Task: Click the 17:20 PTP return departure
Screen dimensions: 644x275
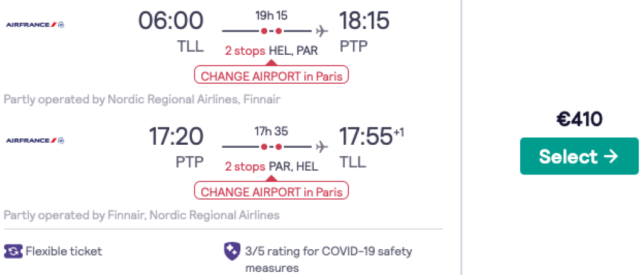Action: [176, 137]
